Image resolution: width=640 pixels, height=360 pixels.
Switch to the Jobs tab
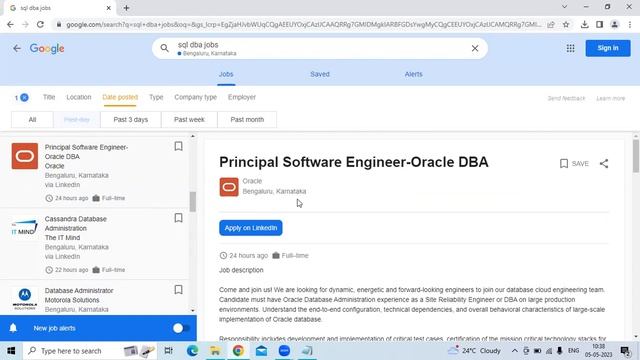226,74
